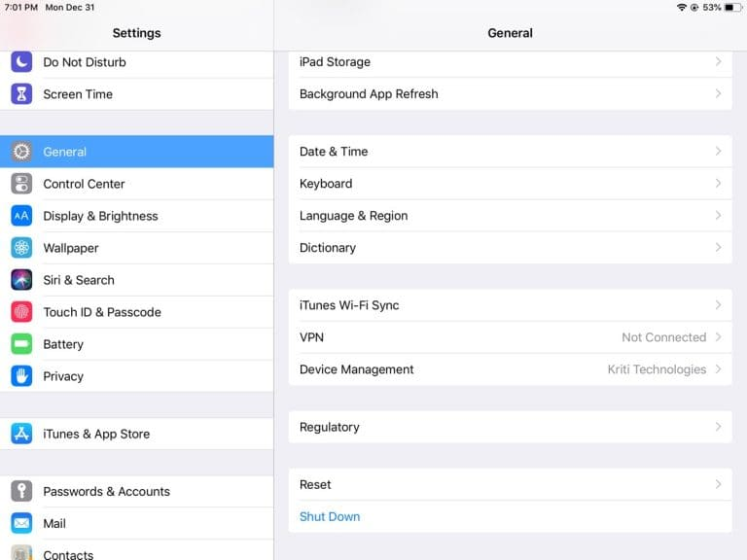The height and width of the screenshot is (560, 747).
Task: Tap the Do Not Disturb moon icon
Action: [x=21, y=62]
